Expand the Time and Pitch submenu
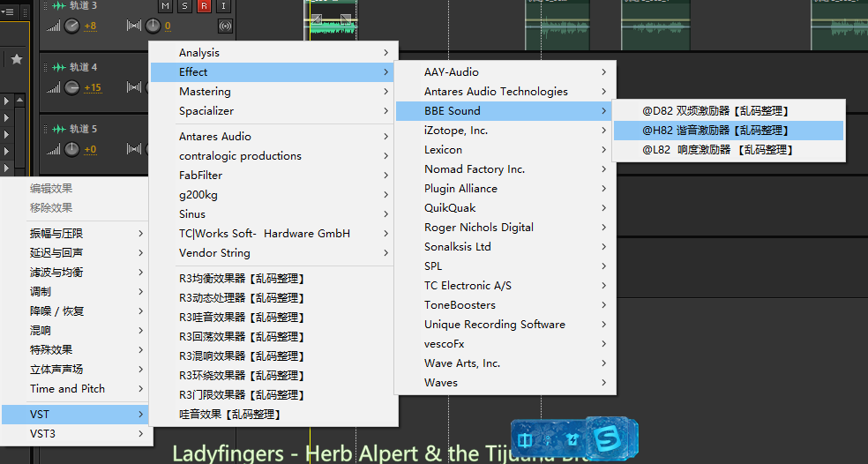Screen dimensions: 868x464 tap(75, 389)
